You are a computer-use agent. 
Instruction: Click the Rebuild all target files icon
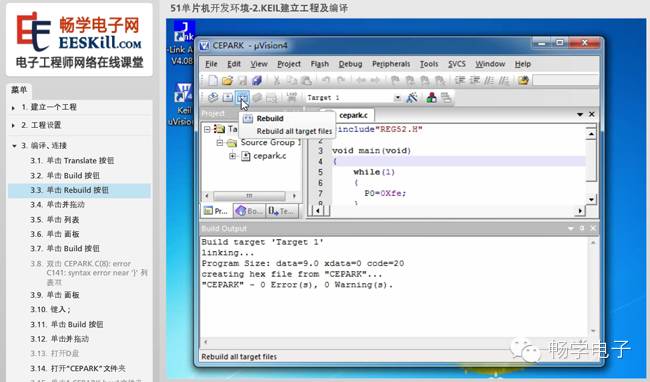click(242, 98)
